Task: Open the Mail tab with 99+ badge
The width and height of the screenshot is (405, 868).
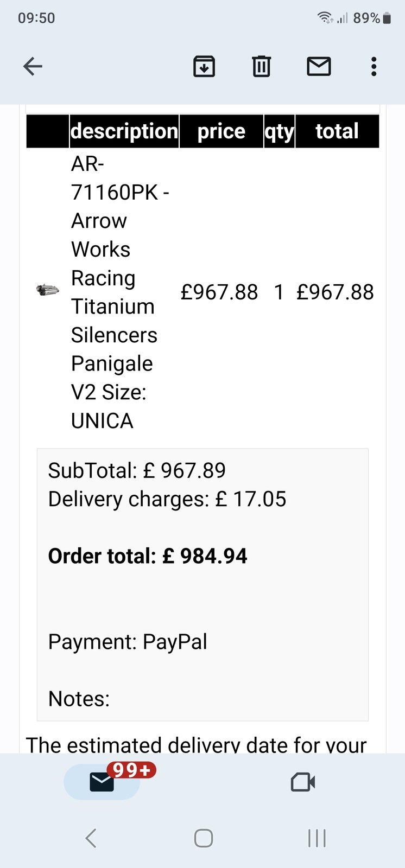Action: coord(102,782)
